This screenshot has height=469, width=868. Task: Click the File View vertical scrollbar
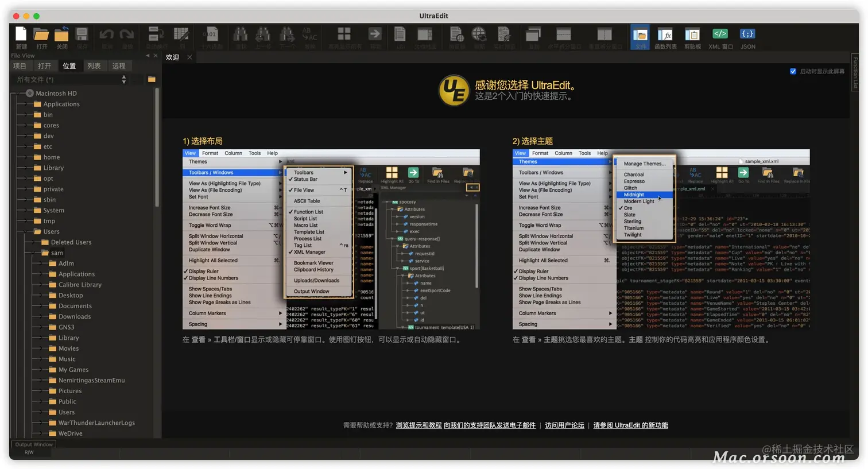pos(157,148)
